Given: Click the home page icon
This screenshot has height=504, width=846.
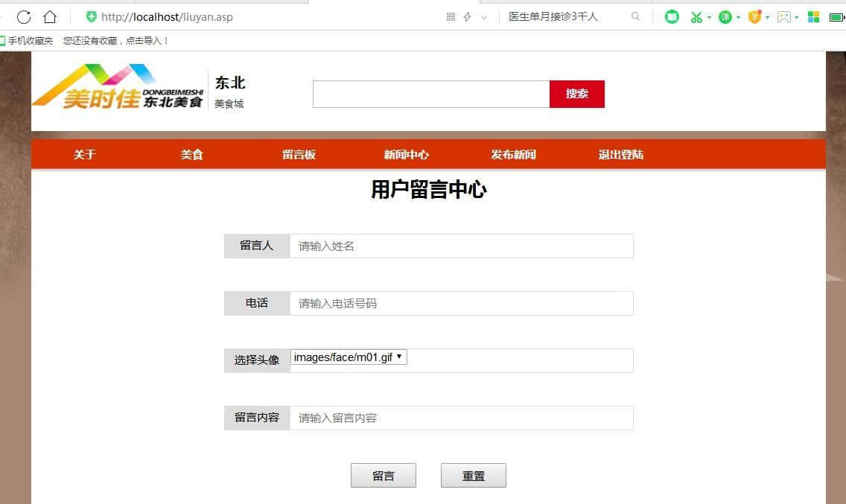Looking at the screenshot, I should click(x=50, y=16).
